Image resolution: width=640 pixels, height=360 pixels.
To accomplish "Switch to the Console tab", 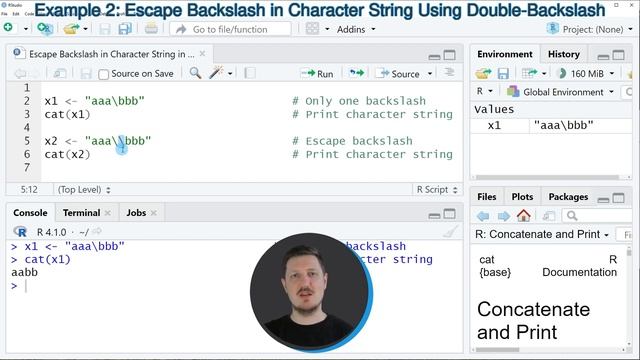I will click(30, 213).
